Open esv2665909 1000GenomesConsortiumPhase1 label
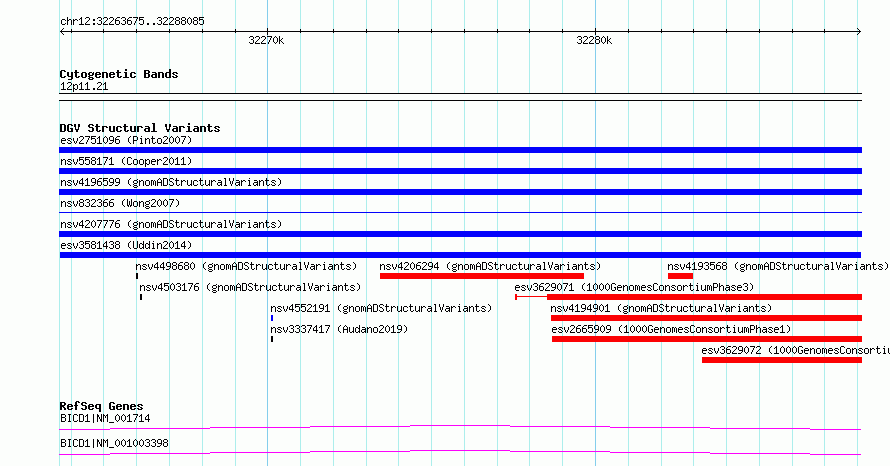The image size is (890, 466). click(671, 329)
